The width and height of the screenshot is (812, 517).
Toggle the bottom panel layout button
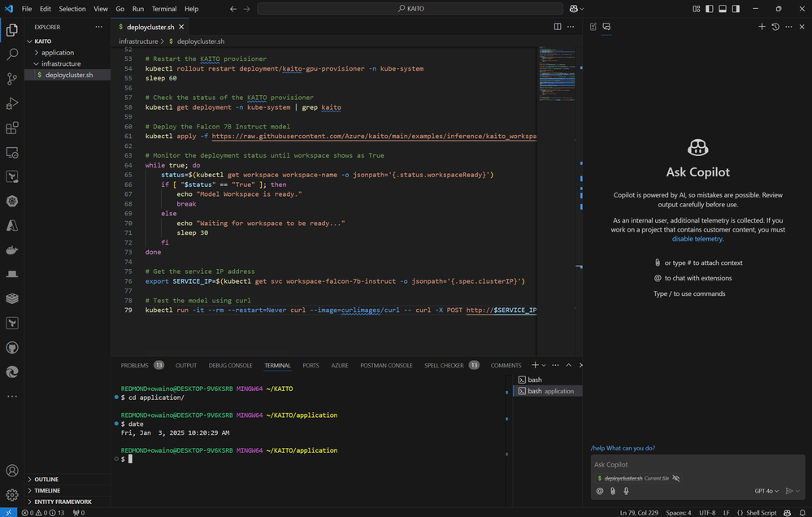pyautogui.click(x=721, y=9)
